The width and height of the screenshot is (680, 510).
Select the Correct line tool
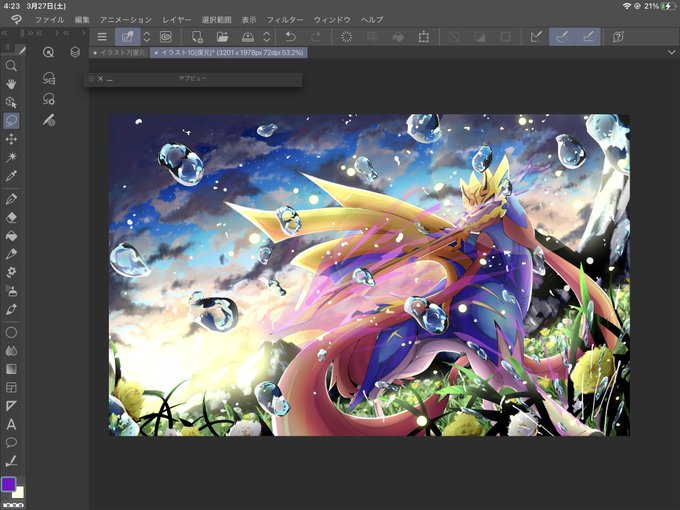(11, 461)
